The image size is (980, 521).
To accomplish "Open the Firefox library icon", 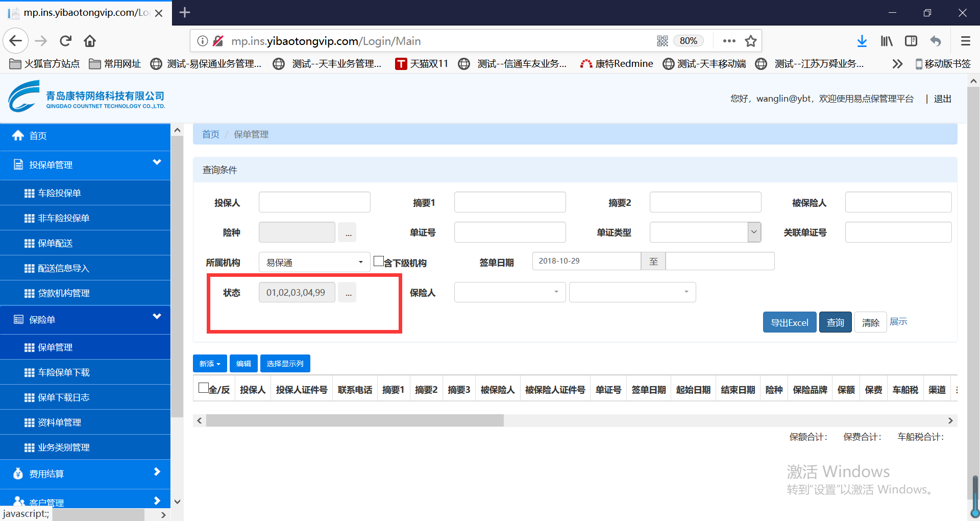I will coord(887,41).
